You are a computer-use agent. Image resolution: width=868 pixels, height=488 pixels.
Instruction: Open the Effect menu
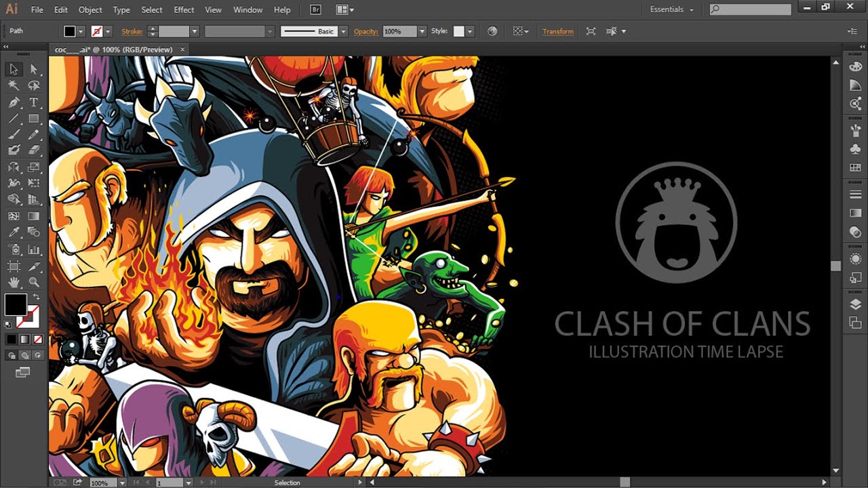point(184,9)
